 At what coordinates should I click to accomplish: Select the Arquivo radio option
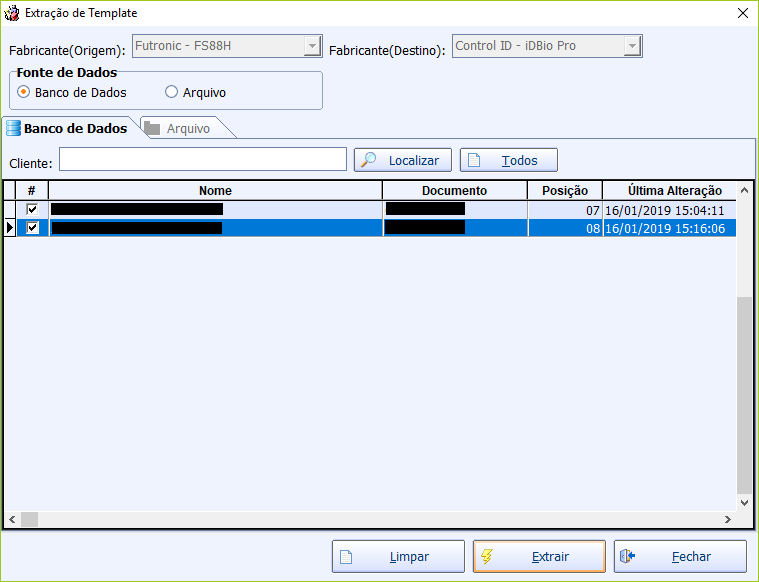(171, 92)
